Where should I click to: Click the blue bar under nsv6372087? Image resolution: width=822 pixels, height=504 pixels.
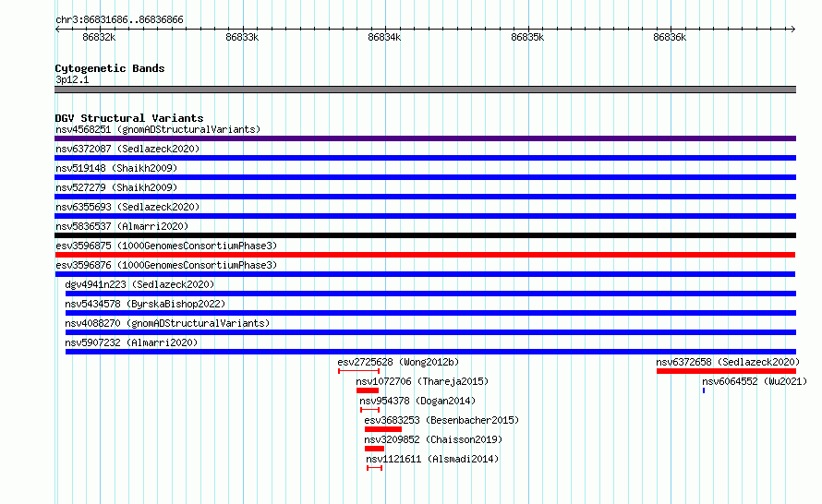(425, 158)
